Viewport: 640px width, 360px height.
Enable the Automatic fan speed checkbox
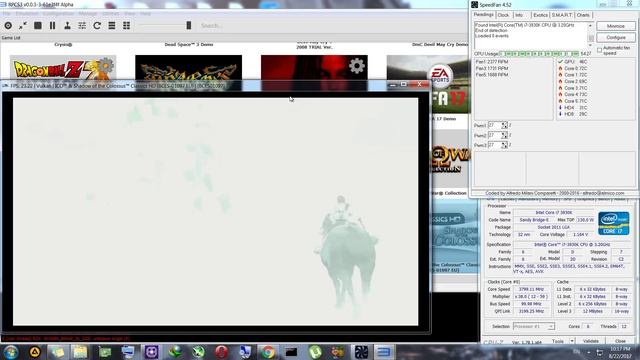(600, 50)
